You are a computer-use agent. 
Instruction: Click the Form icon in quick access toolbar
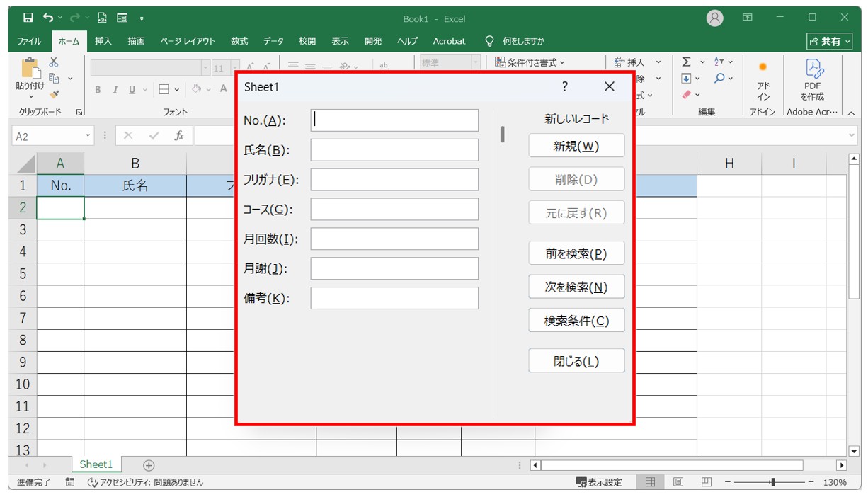click(x=122, y=18)
